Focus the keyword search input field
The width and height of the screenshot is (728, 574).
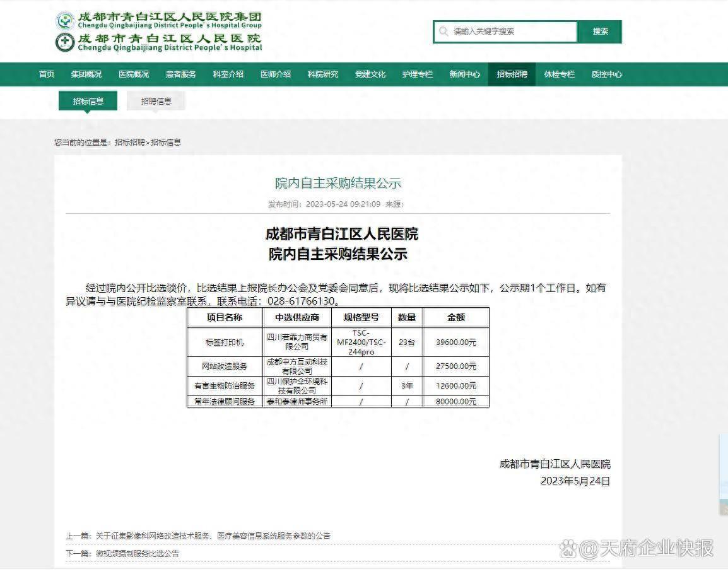(x=511, y=32)
